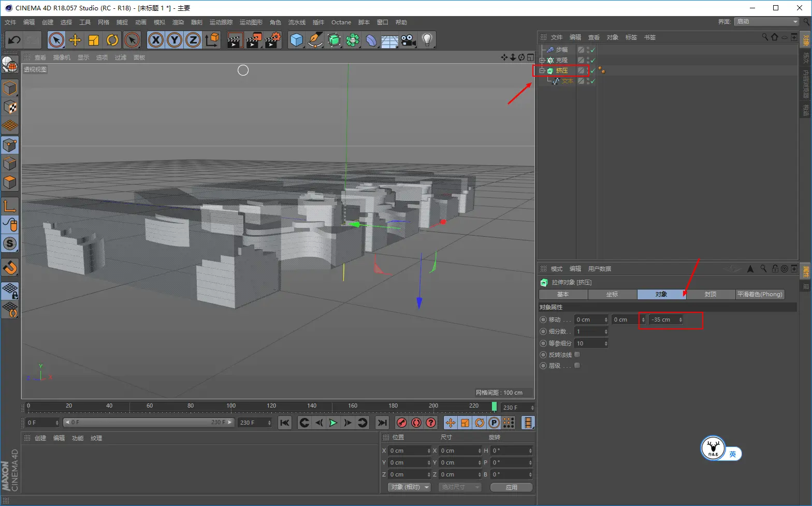Click the Undo arrow icon
Viewport: 812px width, 506px height.
point(15,40)
